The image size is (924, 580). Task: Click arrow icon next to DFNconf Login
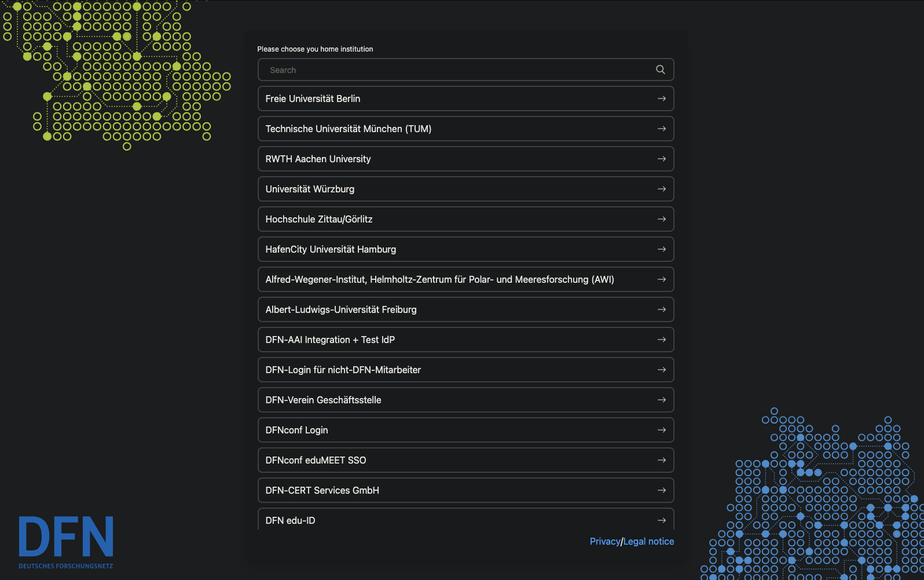coord(661,430)
